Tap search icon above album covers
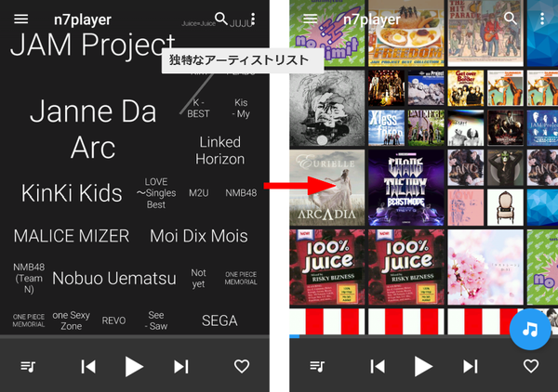The height and width of the screenshot is (392, 558). (511, 19)
